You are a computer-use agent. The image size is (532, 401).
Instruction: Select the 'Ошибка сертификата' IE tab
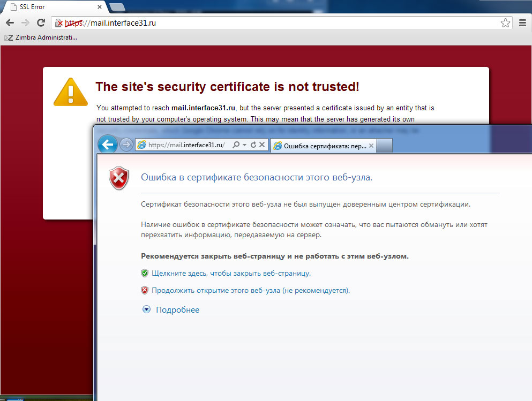tap(323, 146)
